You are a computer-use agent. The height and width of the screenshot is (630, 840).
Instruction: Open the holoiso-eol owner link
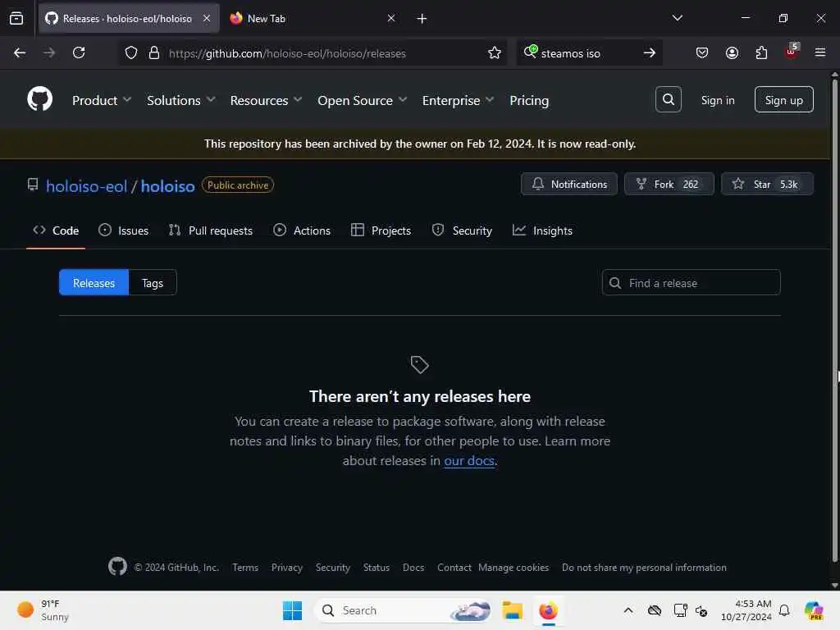[x=86, y=186]
